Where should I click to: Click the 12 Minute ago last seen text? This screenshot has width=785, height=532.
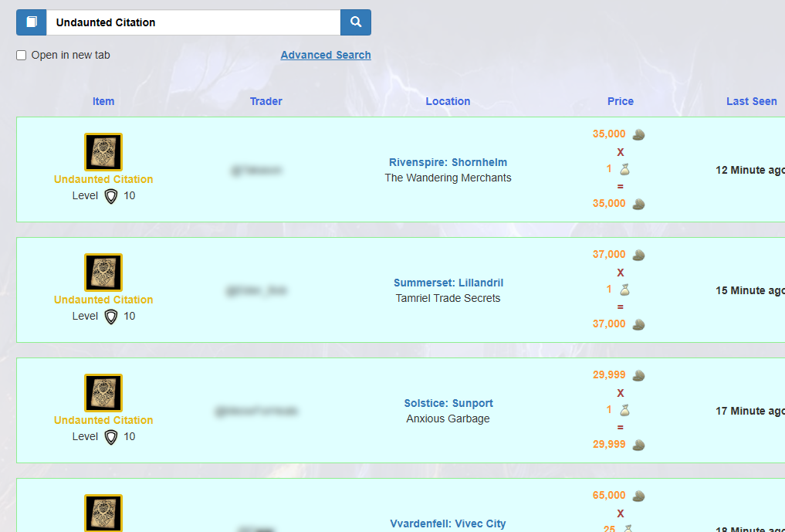750,170
